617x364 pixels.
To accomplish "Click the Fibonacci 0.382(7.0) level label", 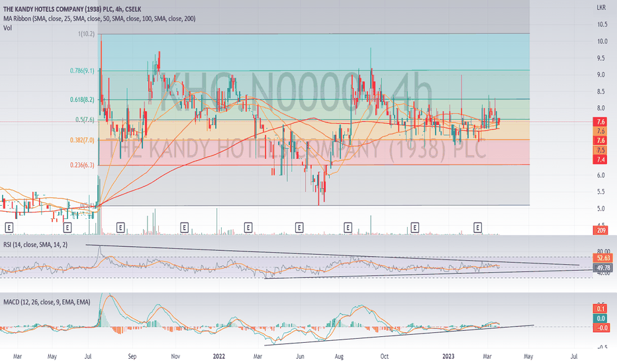I will click(x=82, y=140).
